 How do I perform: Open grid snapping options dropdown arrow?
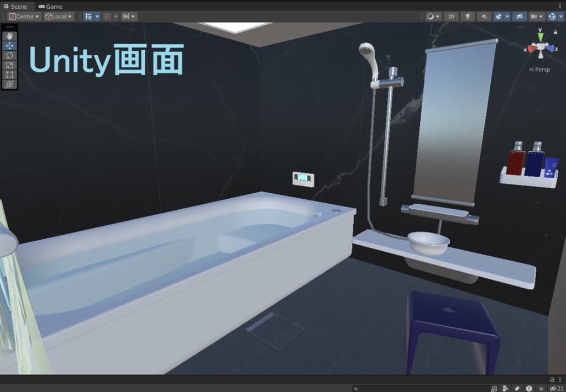click(116, 17)
